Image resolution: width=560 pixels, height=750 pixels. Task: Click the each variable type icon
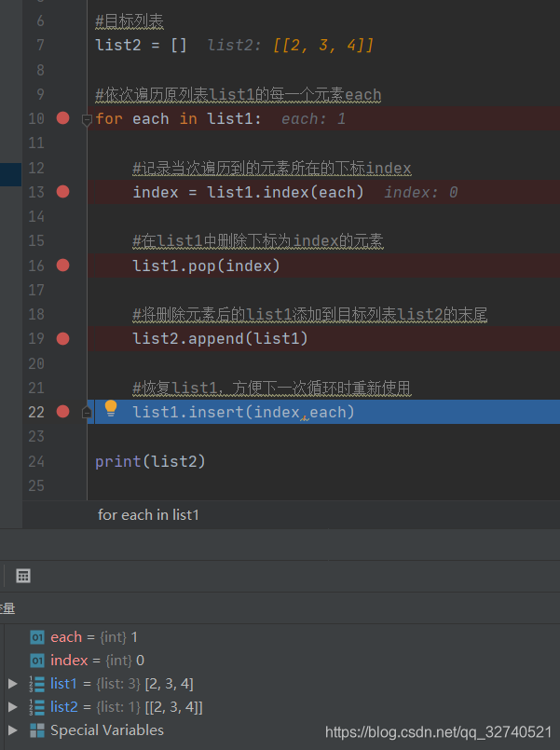tap(37, 637)
